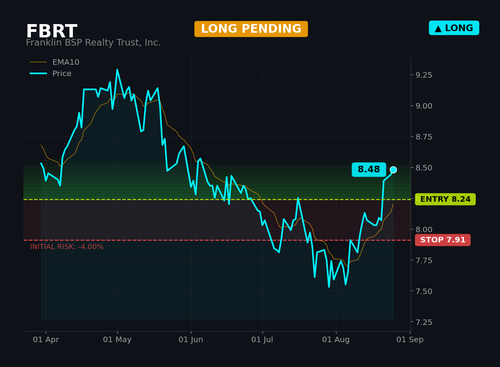Click the 8.50 y-axis tick label
The height and width of the screenshot is (367, 500).
(424, 168)
